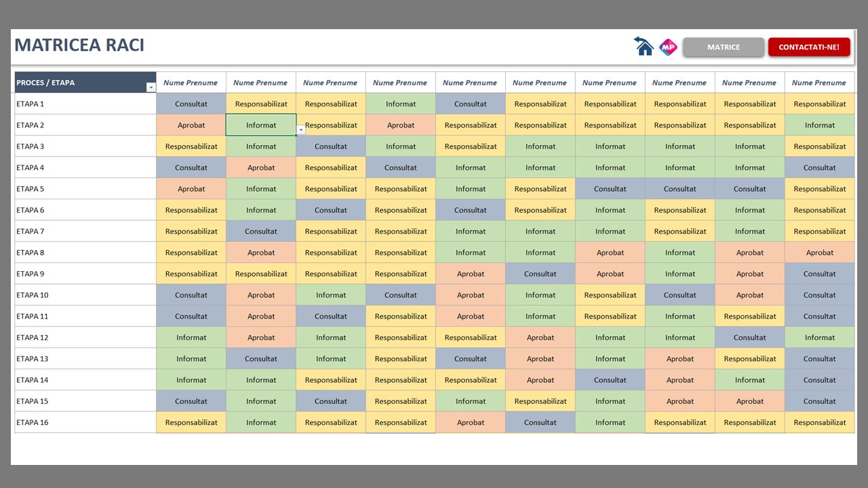Click ETAPA 2 Aprobat cell in first person column

(x=191, y=125)
